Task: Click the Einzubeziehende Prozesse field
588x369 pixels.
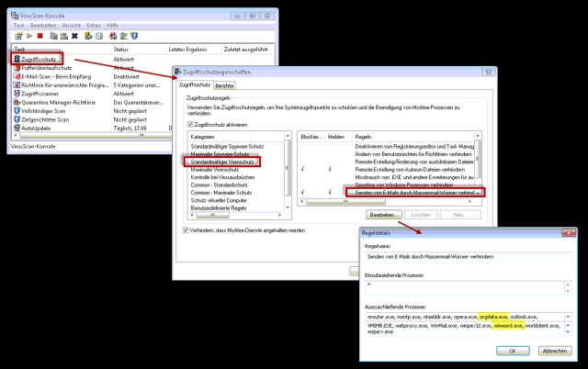Action: (465, 288)
